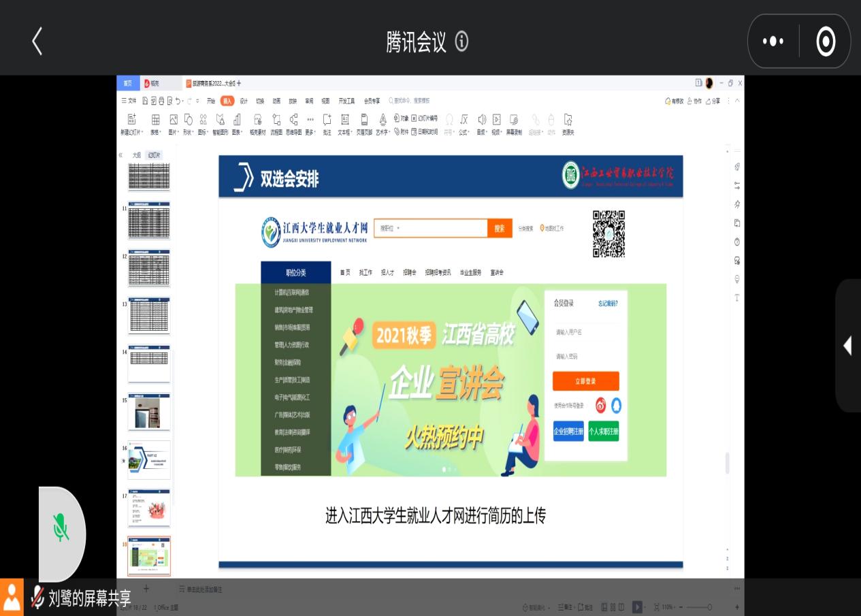Click the orange 搜索 search button

[x=500, y=229]
